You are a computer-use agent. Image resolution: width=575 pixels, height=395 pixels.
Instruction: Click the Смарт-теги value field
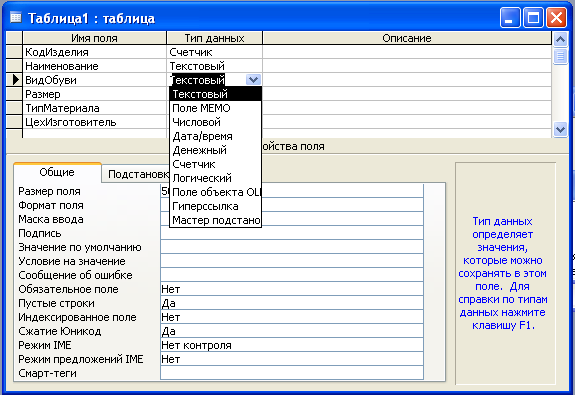(x=292, y=373)
